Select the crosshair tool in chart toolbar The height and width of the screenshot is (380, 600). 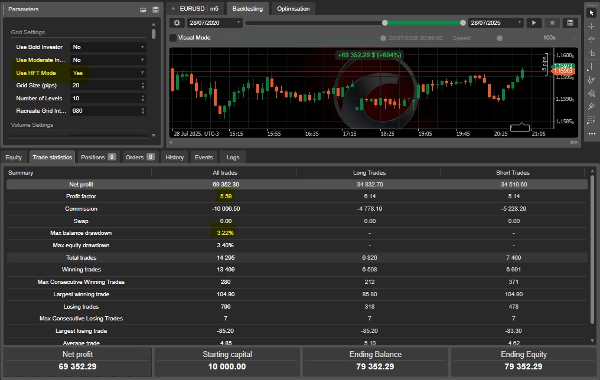click(x=592, y=26)
